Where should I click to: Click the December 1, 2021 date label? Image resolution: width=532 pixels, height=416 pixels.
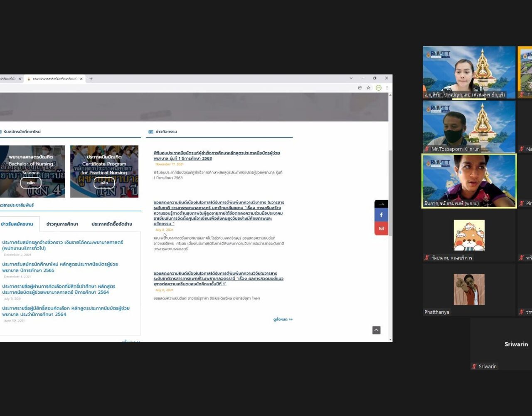tap(17, 277)
